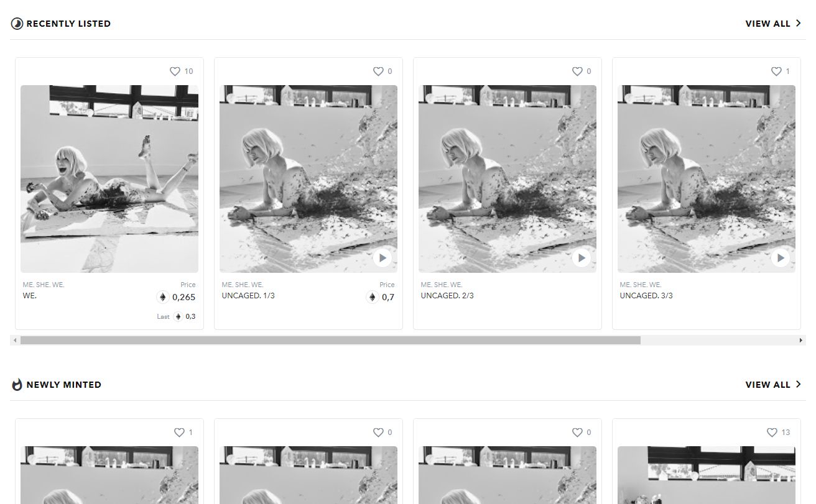The width and height of the screenshot is (816, 504).
Task: Like the WE. artwork heart icon
Action: tap(175, 71)
